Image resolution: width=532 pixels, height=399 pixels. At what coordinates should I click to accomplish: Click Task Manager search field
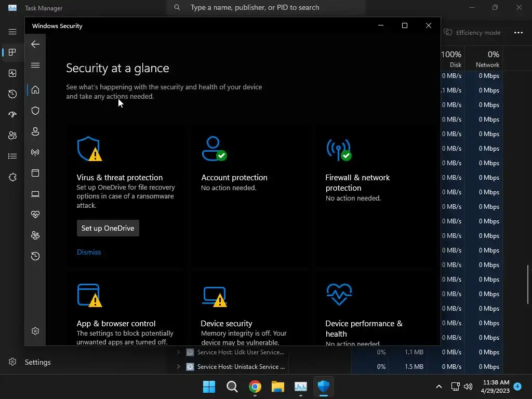(x=265, y=7)
